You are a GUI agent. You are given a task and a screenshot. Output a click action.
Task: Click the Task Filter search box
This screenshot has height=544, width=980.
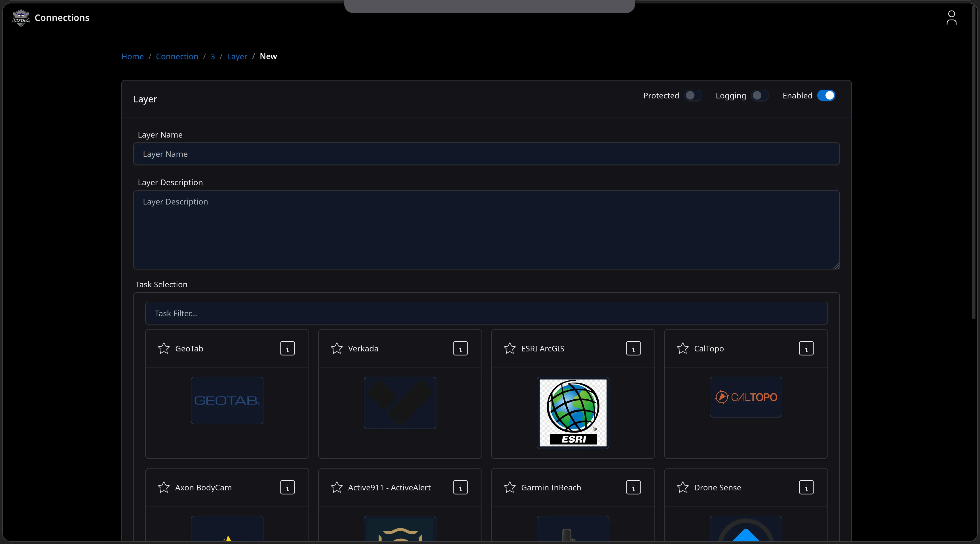(x=486, y=313)
